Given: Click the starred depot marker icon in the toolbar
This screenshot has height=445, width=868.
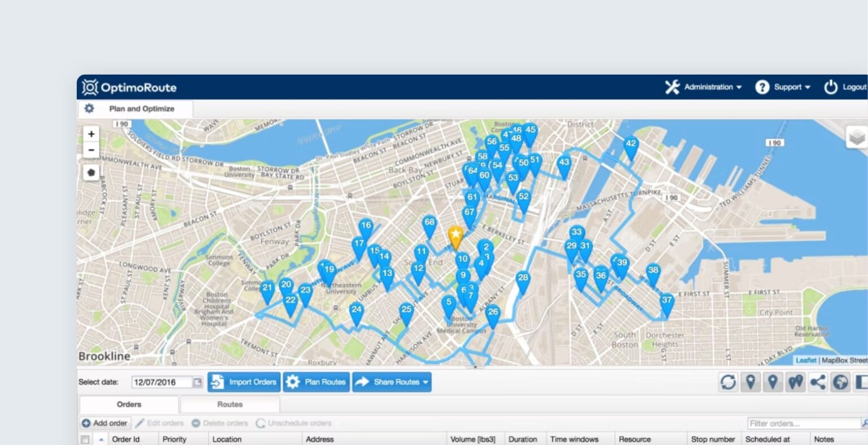Looking at the screenshot, I should (750, 382).
